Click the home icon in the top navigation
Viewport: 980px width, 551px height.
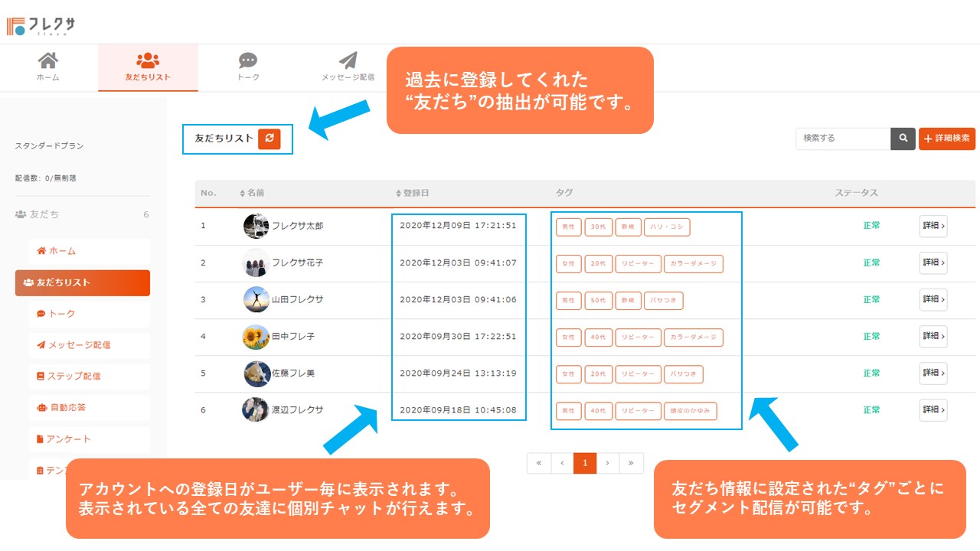coord(48,61)
